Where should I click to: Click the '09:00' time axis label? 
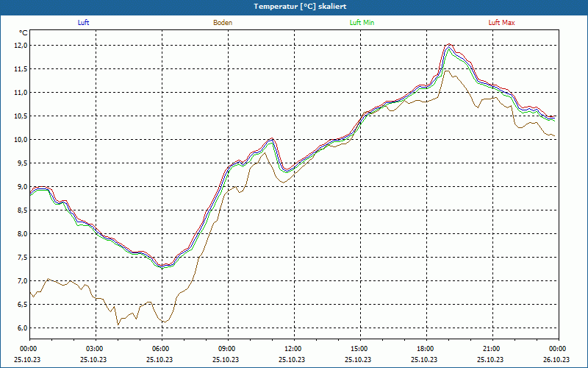[x=228, y=349]
